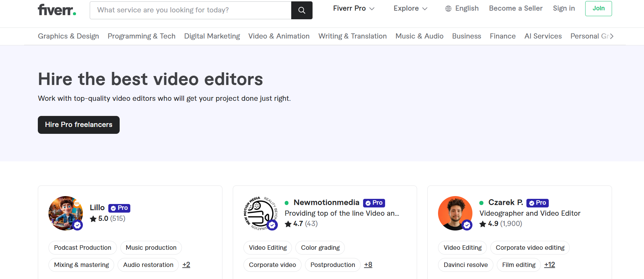Expand the Explore dropdown
Image resolution: width=644 pixels, height=279 pixels.
411,9
